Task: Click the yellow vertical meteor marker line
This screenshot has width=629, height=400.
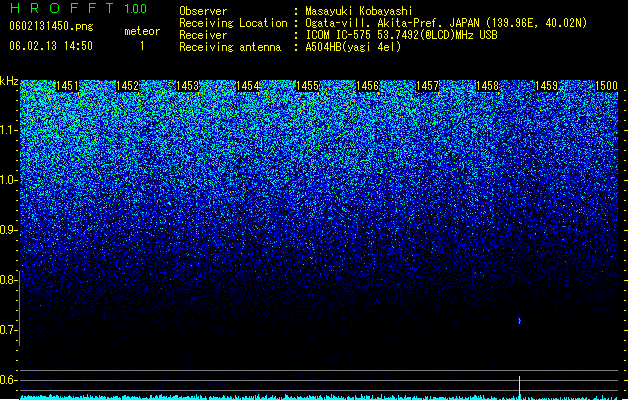Action: pyautogui.click(x=519, y=388)
